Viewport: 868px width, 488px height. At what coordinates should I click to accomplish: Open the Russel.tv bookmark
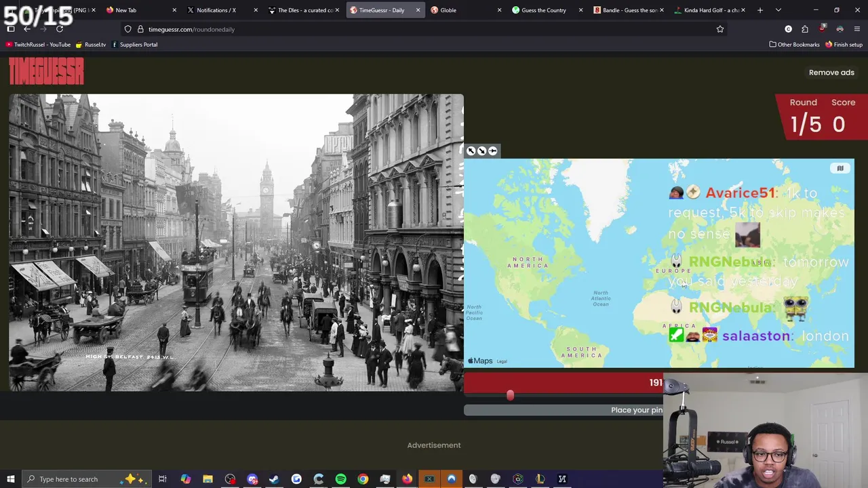[91, 45]
